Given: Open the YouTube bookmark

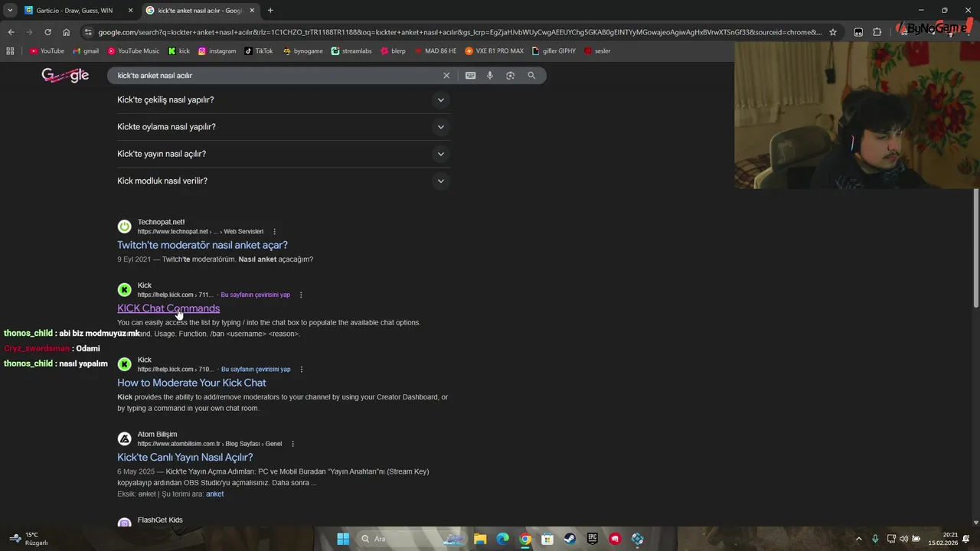Looking at the screenshot, I should 47,51.
